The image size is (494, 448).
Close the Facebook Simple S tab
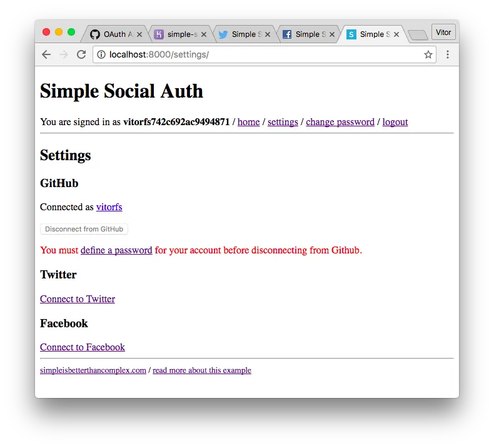coord(332,34)
